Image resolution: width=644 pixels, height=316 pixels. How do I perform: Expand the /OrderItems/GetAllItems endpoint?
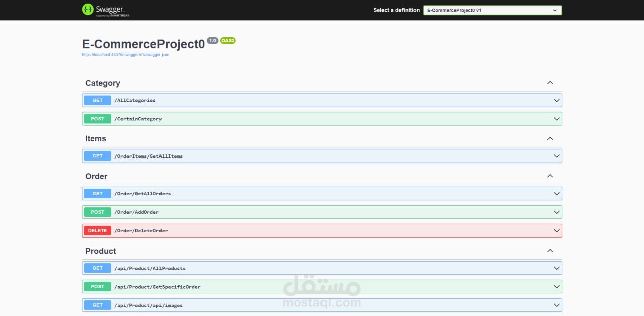[556, 156]
